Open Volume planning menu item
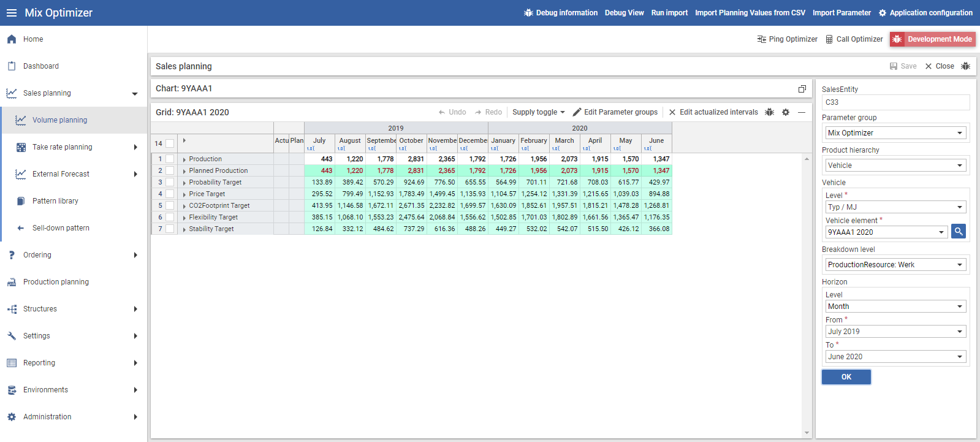Image resolution: width=980 pixels, height=442 pixels. (75, 120)
